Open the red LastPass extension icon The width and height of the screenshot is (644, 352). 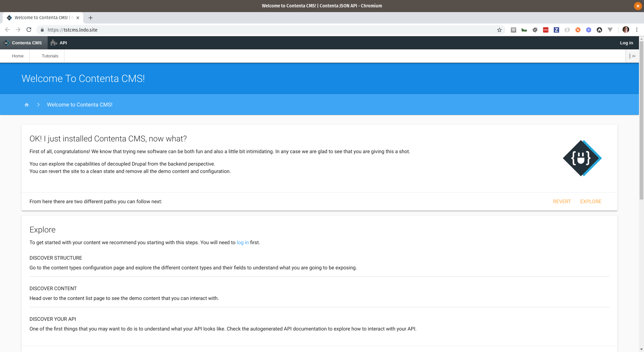click(x=546, y=30)
